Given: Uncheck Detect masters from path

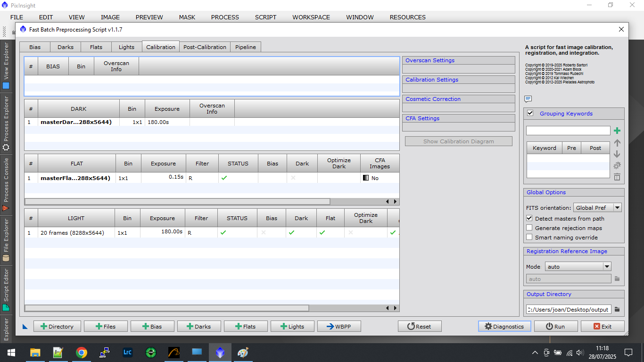Looking at the screenshot, I should (529, 219).
